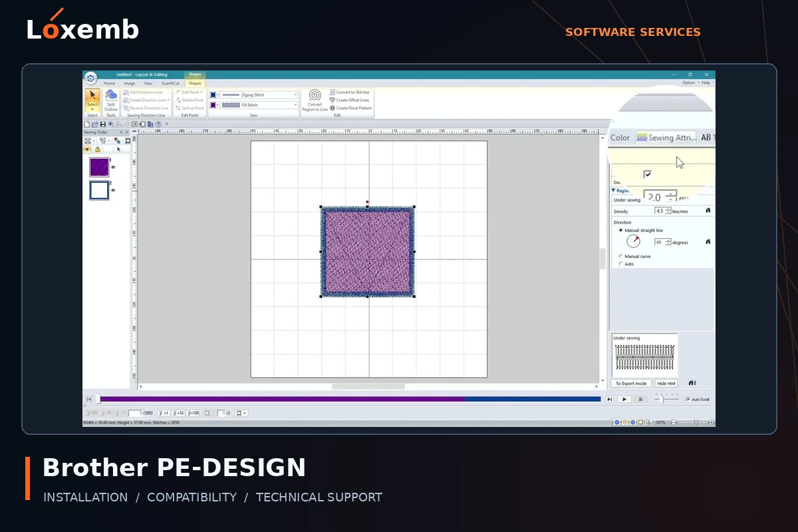
Task: Click the degrees angle stepper
Action: (x=669, y=242)
